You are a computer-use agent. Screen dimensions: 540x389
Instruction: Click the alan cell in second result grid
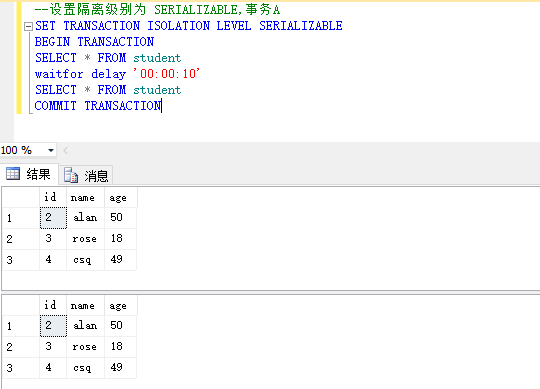[x=85, y=326]
